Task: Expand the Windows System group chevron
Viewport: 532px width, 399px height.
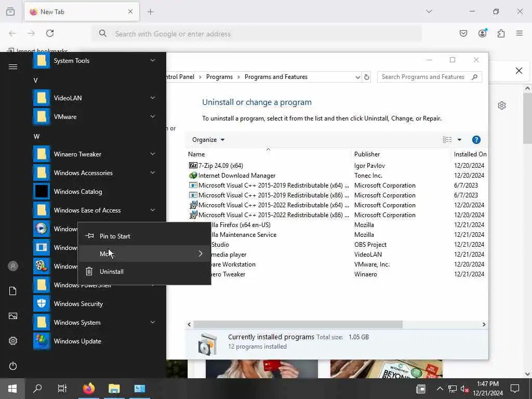Action: [x=153, y=322]
